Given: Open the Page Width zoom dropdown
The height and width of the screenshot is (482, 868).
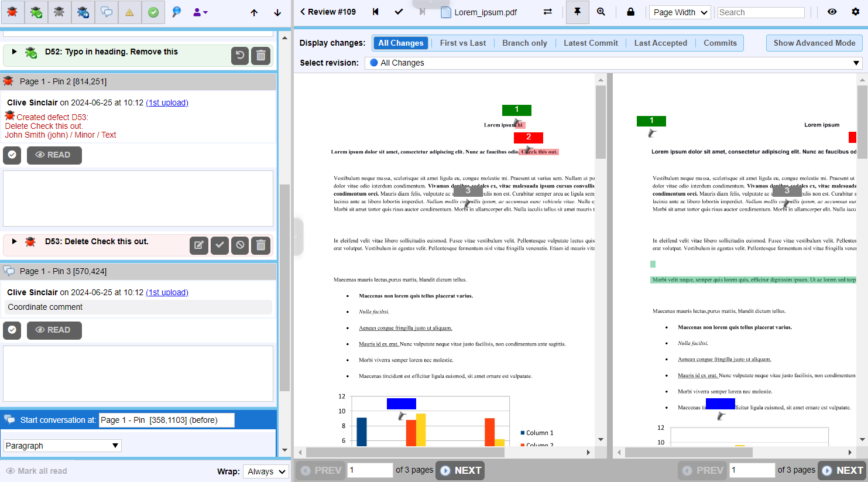Looking at the screenshot, I should (x=680, y=11).
